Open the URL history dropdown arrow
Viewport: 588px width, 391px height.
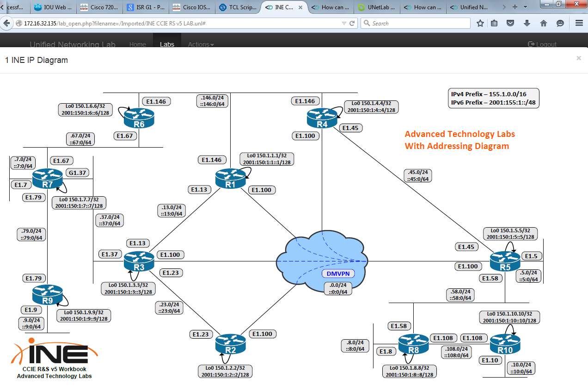pos(343,23)
